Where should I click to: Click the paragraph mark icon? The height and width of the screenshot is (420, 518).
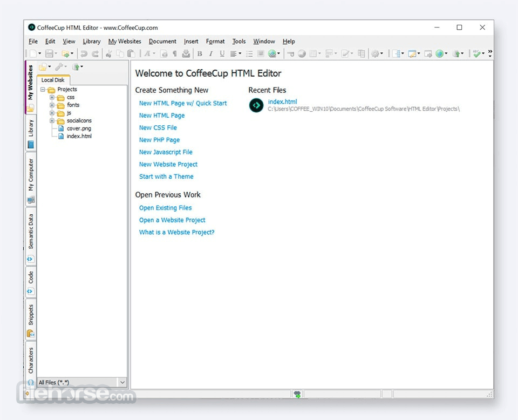tap(175, 53)
